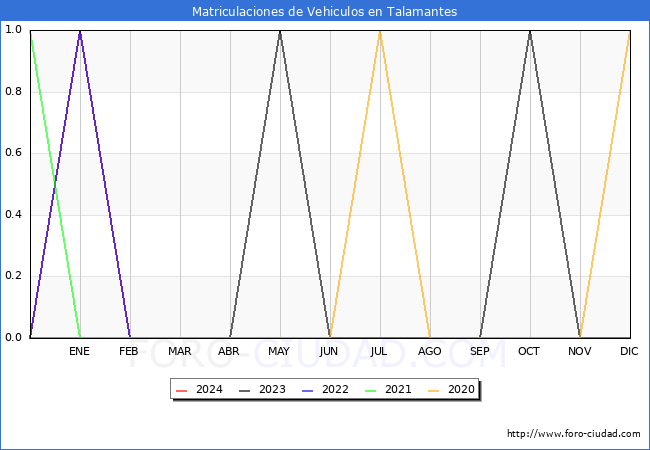This screenshot has width=650, height=450.
Task: Click the 2021 green legend swatch
Action: click(x=371, y=390)
